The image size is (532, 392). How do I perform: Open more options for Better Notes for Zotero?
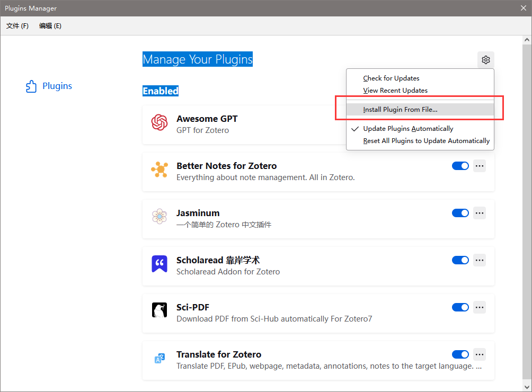click(480, 166)
